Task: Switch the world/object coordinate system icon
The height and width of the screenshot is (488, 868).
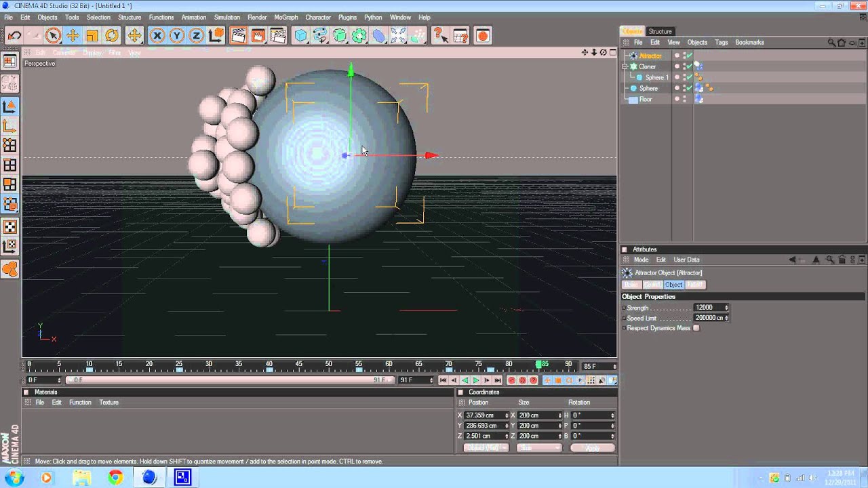Action: pyautogui.click(x=216, y=35)
